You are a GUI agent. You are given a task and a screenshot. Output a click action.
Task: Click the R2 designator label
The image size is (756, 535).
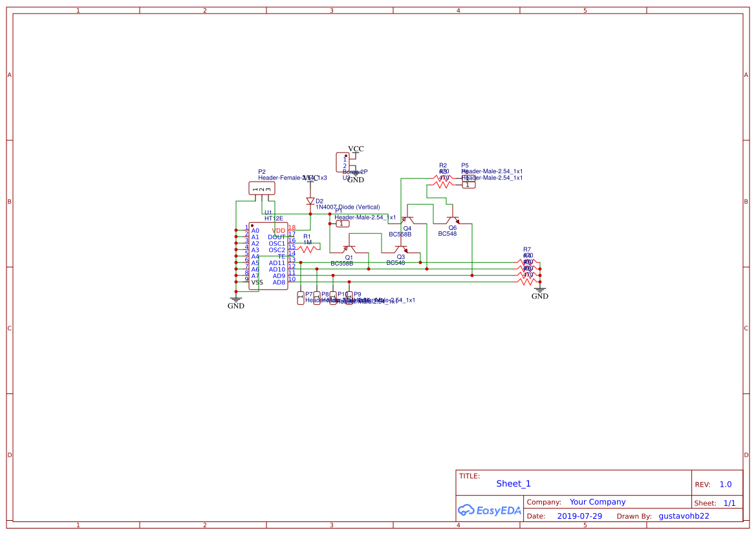pos(443,165)
